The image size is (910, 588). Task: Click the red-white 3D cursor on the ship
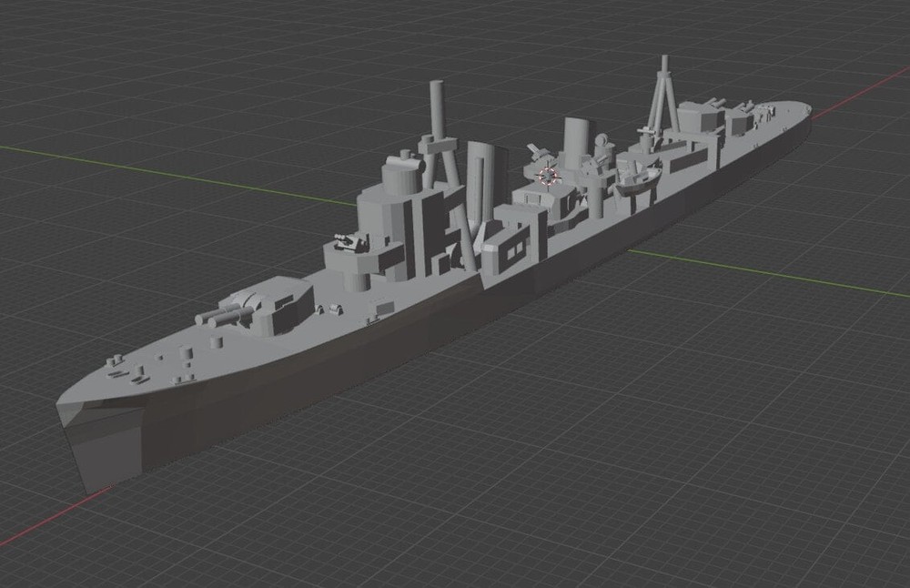547,177
